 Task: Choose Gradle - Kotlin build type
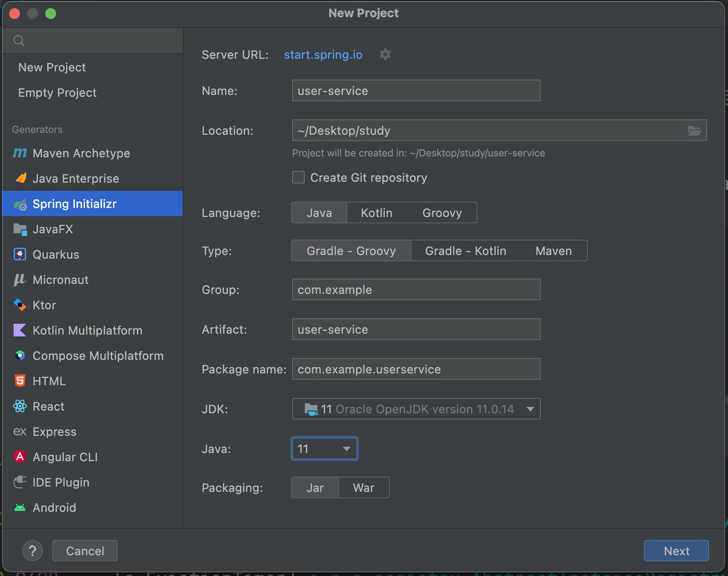tap(466, 250)
